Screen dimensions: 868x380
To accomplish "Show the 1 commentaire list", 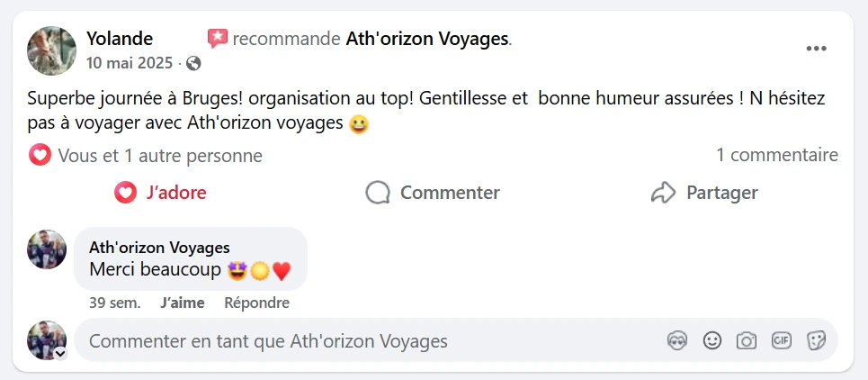I will 776,156.
